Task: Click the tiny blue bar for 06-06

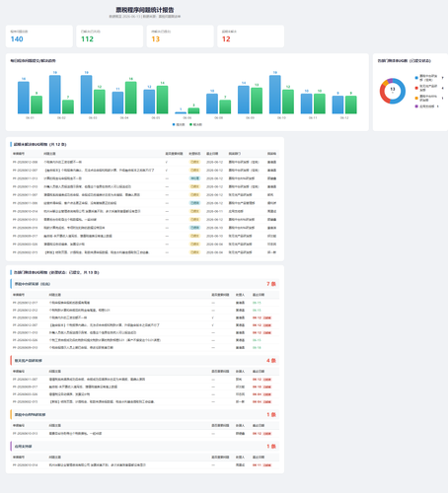Action: point(181,112)
